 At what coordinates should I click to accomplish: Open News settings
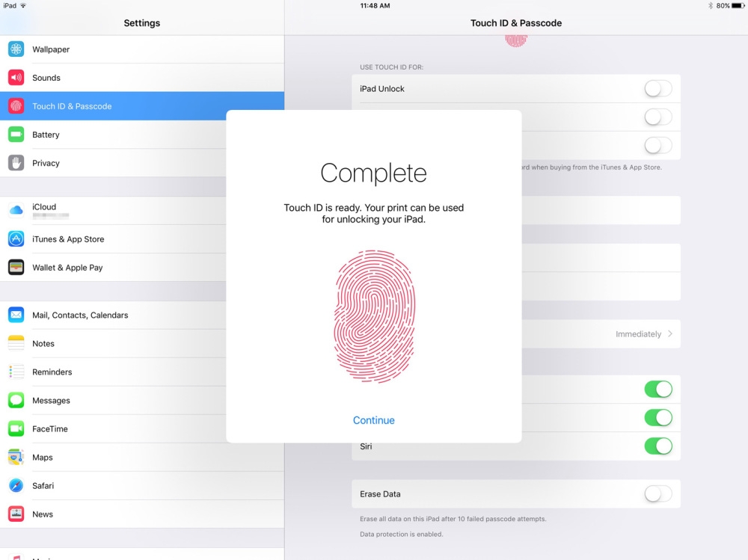142,514
